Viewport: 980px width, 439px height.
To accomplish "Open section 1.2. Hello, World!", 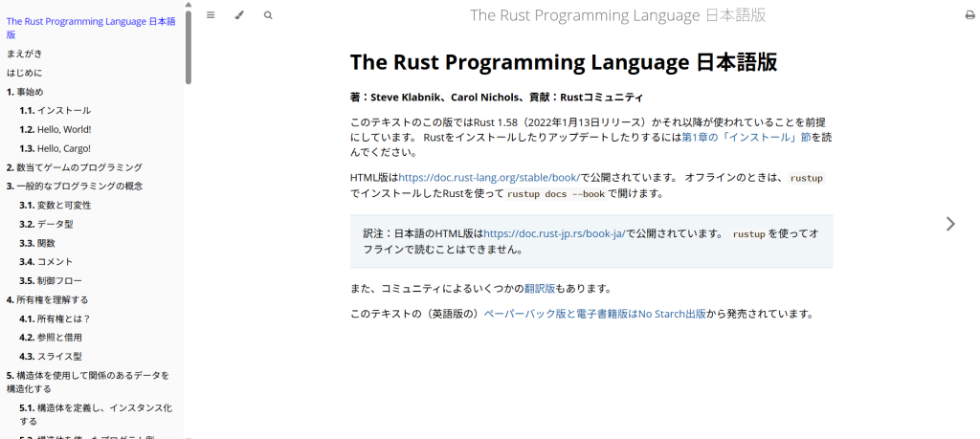I will point(56,129).
